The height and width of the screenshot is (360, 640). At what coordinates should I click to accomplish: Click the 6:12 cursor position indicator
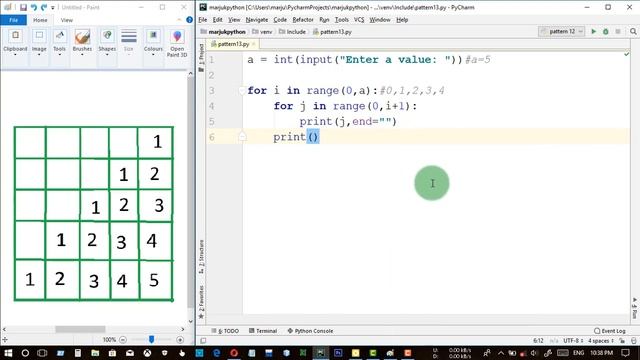[538, 340]
